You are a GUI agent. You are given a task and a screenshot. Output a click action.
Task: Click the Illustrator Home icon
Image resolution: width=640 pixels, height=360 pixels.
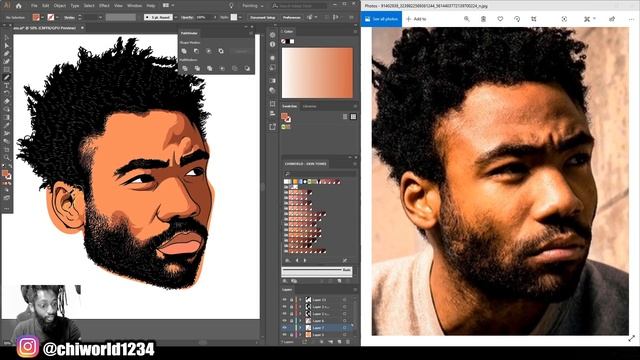(x=19, y=6)
